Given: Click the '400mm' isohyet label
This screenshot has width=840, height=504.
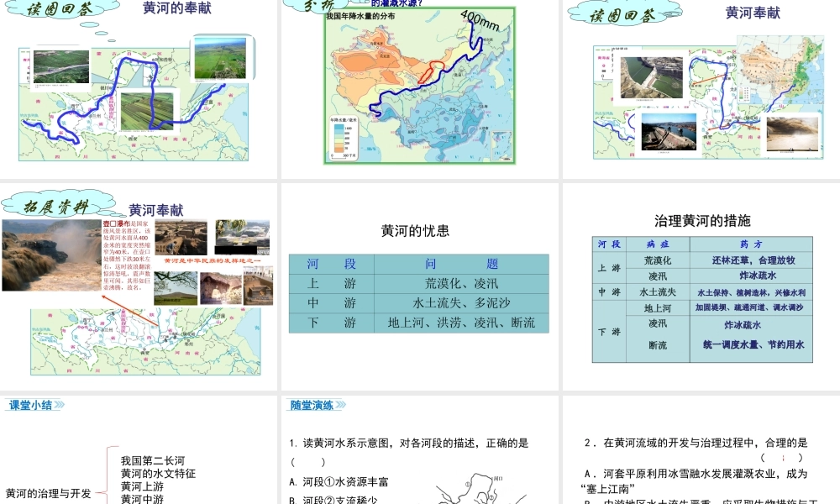Looking at the screenshot, I should tap(480, 20).
